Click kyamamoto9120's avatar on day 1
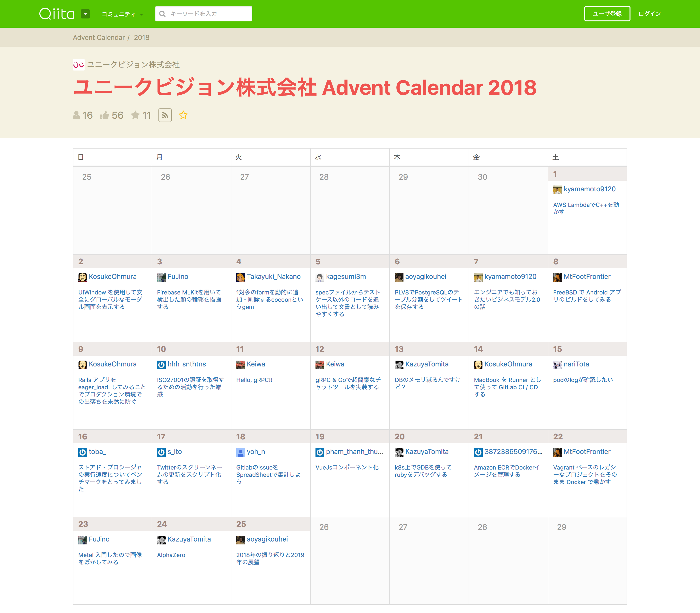This screenshot has height=613, width=700. coord(557,189)
